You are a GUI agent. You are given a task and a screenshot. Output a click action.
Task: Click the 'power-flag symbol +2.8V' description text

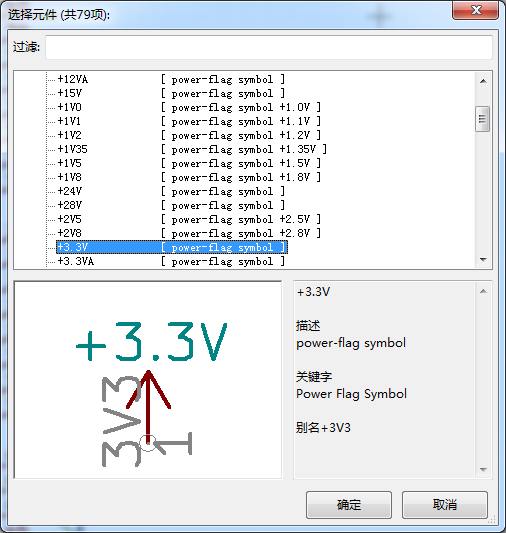pos(241,233)
